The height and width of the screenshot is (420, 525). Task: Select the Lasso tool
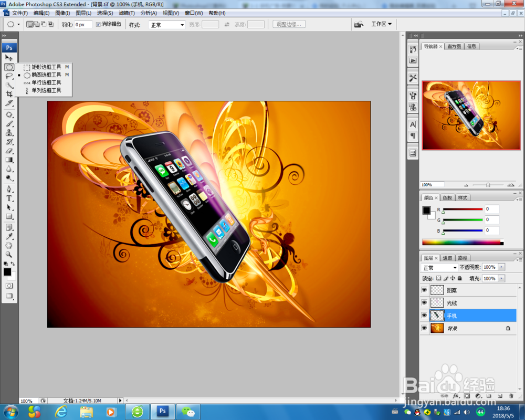click(x=9, y=76)
